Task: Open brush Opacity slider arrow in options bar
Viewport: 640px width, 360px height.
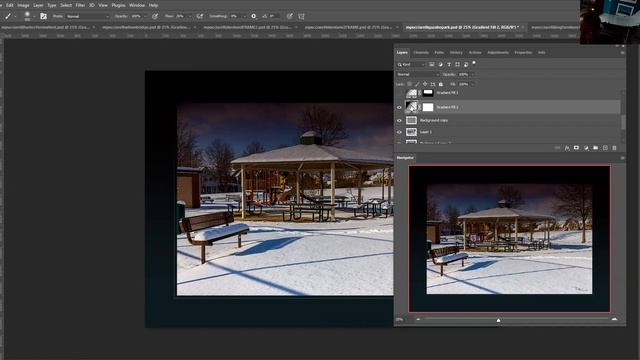Action: (146, 16)
